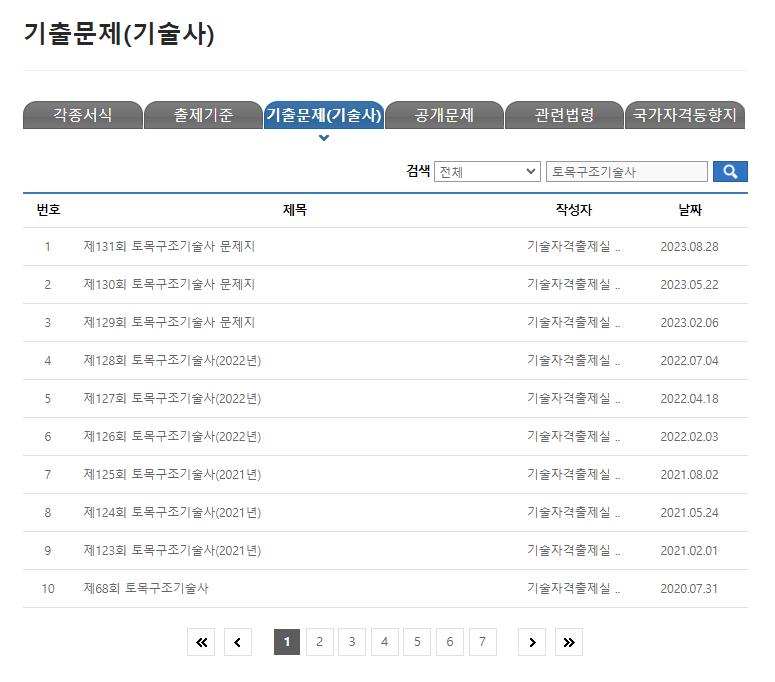Screen dimensions: 775x682
Task: Open the 국가자격동향지 tab
Action: pyautogui.click(x=685, y=115)
